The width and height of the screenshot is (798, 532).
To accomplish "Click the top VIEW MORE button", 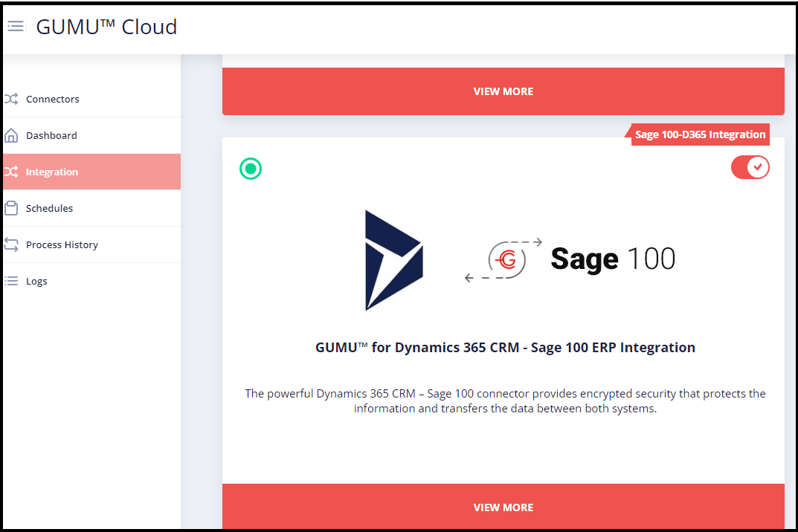I will pyautogui.click(x=503, y=91).
